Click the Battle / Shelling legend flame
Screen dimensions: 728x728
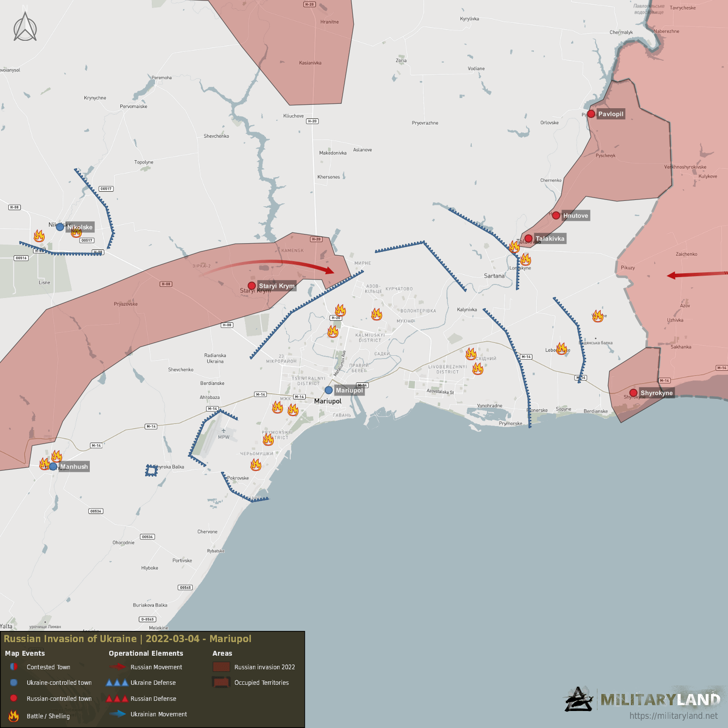click(x=14, y=715)
